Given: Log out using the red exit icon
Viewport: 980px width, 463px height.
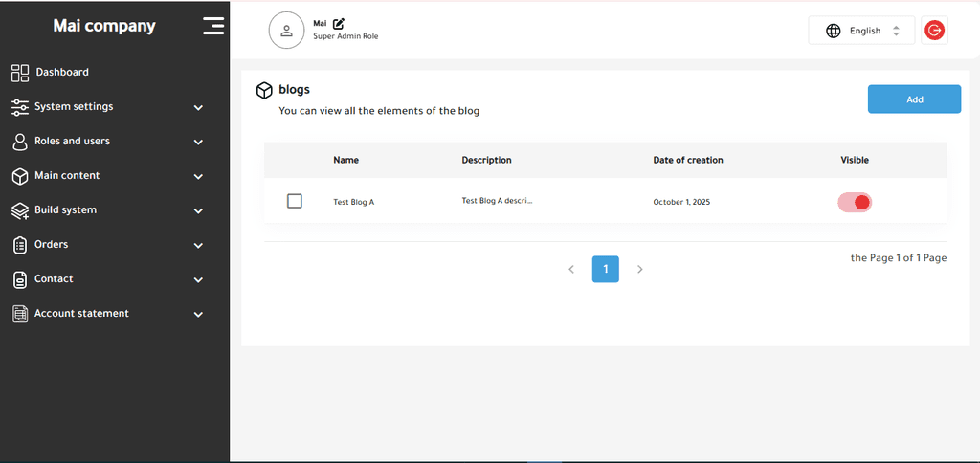Looking at the screenshot, I should click(934, 30).
